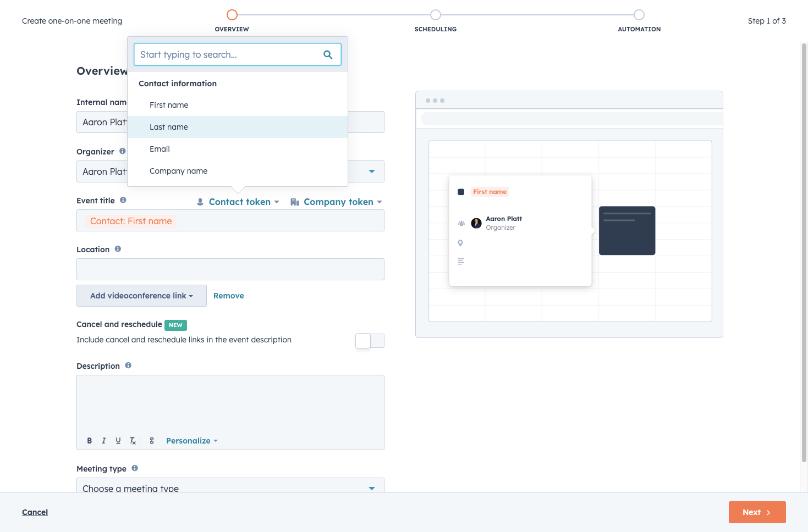Open the Organizer info tooltip icon
Viewport: 808px width, 532px height.
(x=123, y=151)
